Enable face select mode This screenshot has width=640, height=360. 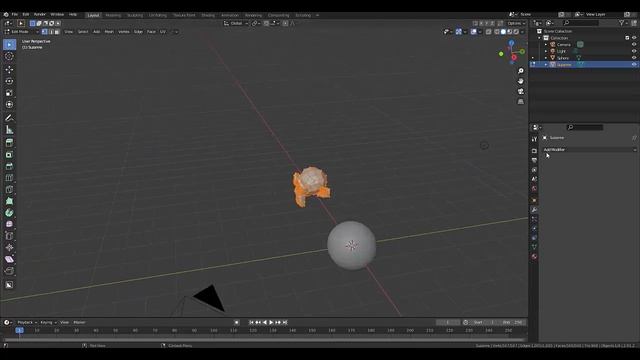57,31
